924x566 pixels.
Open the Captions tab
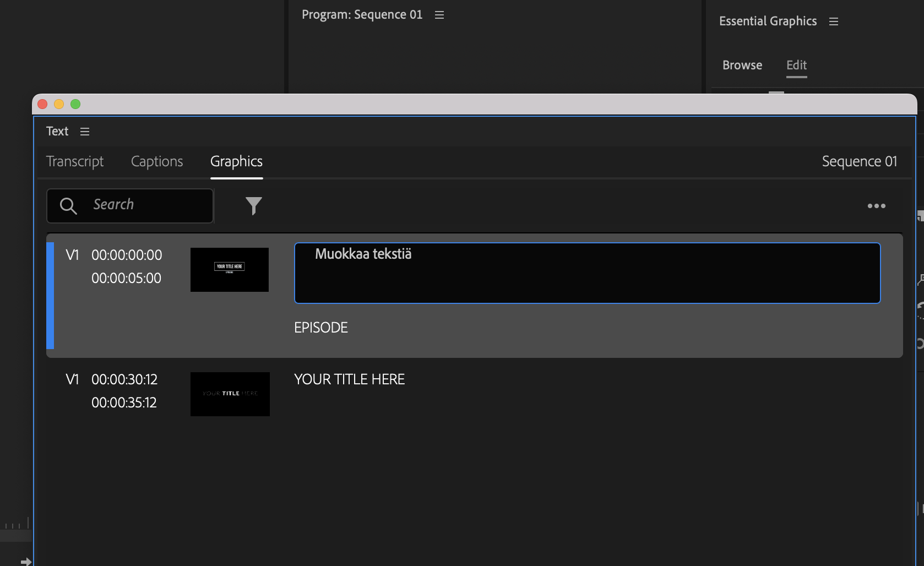[157, 161]
